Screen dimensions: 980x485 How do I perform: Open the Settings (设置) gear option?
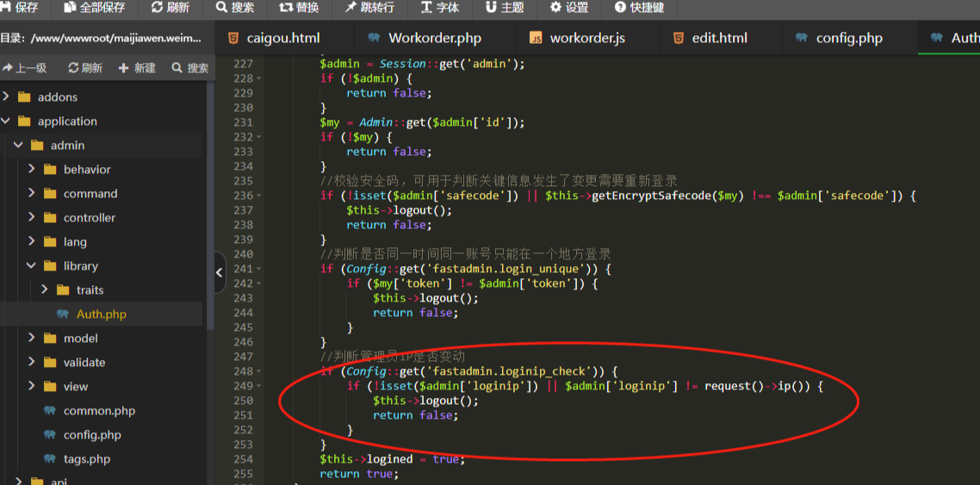tap(569, 8)
